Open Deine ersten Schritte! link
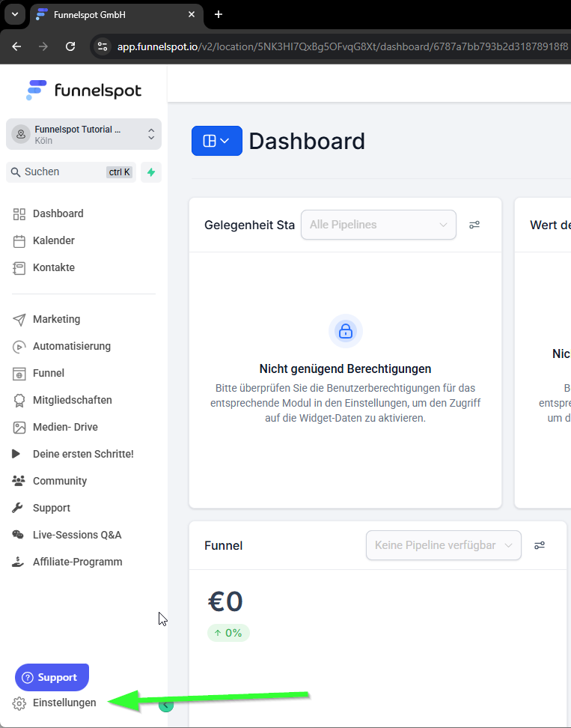The height and width of the screenshot is (728, 571). (x=84, y=454)
